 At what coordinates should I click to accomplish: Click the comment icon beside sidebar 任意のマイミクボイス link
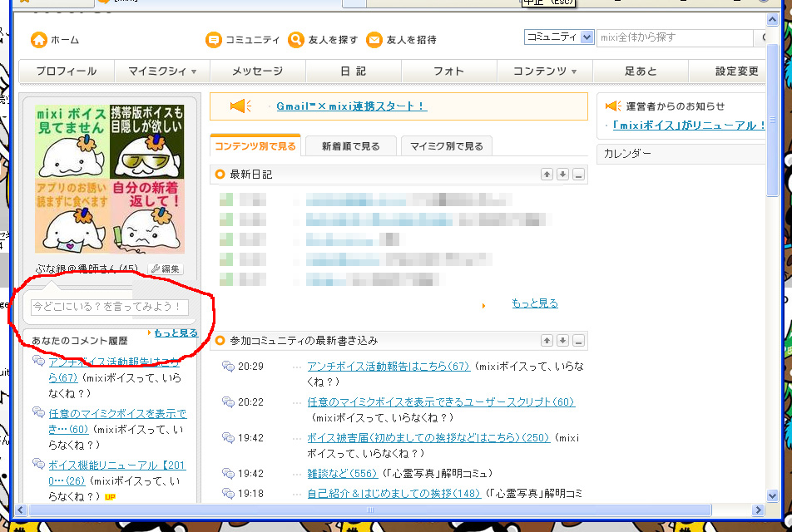point(38,412)
